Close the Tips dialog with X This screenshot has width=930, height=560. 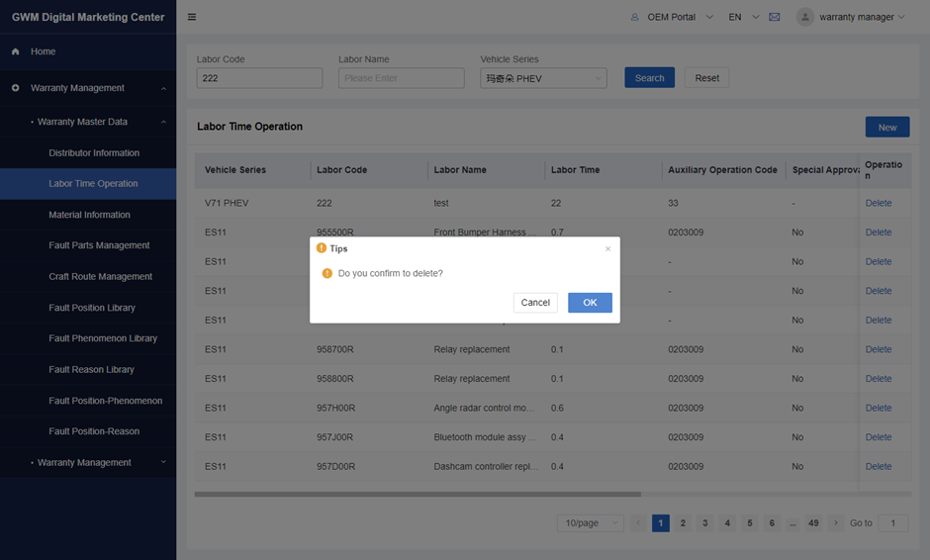tap(607, 248)
